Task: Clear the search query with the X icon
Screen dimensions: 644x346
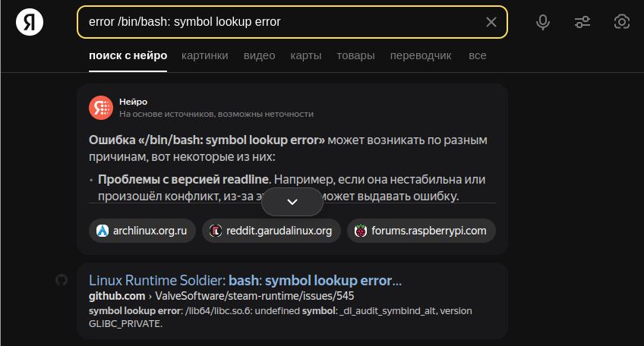Action: click(491, 22)
